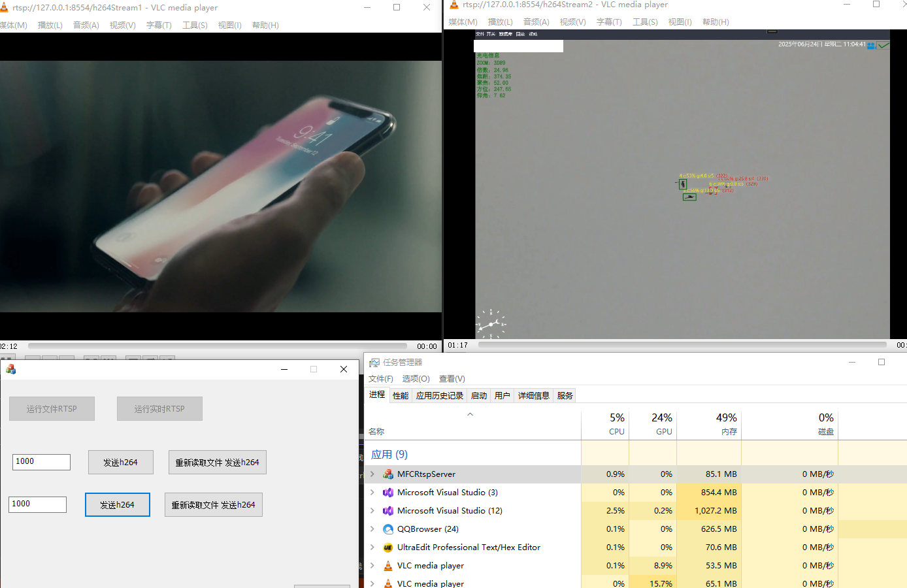Switch to the 服务 tab
Viewport: 907px width, 588px height.
point(565,396)
